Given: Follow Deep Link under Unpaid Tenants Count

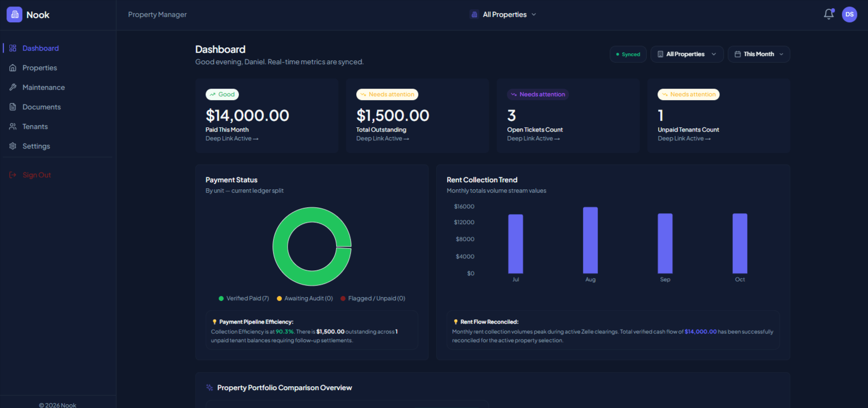Looking at the screenshot, I should pos(684,139).
